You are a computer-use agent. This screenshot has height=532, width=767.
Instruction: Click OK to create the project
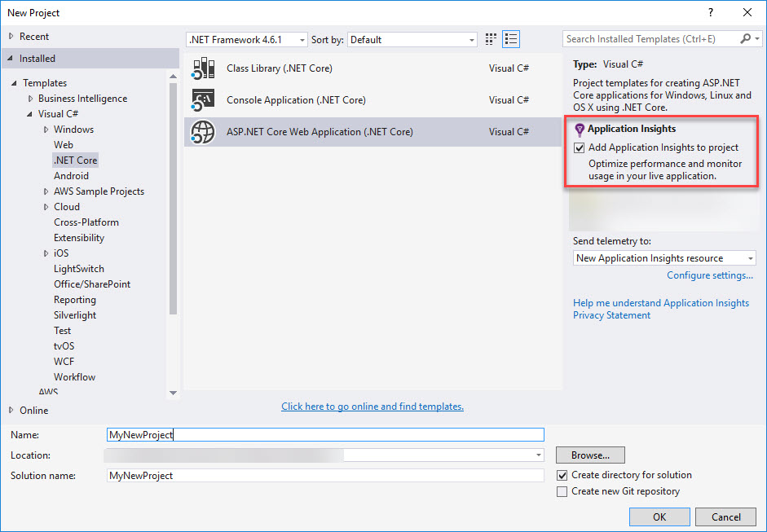click(x=659, y=517)
